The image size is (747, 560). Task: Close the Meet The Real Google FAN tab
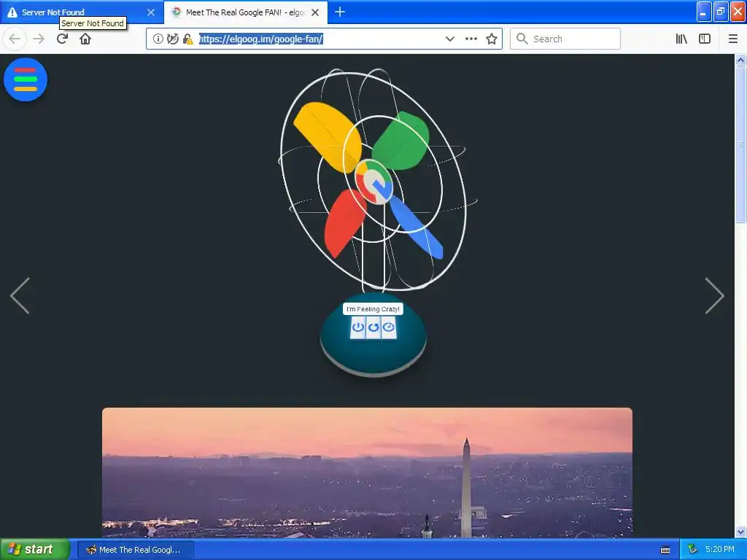(315, 12)
